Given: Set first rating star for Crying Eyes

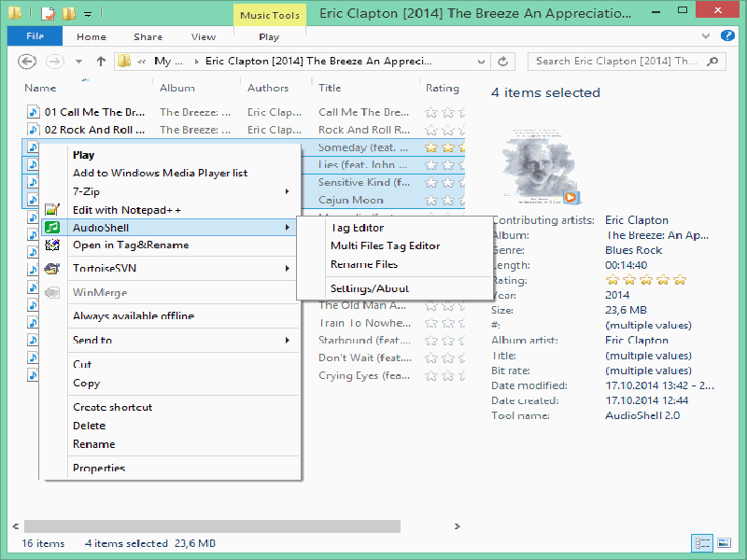Looking at the screenshot, I should tap(431, 376).
